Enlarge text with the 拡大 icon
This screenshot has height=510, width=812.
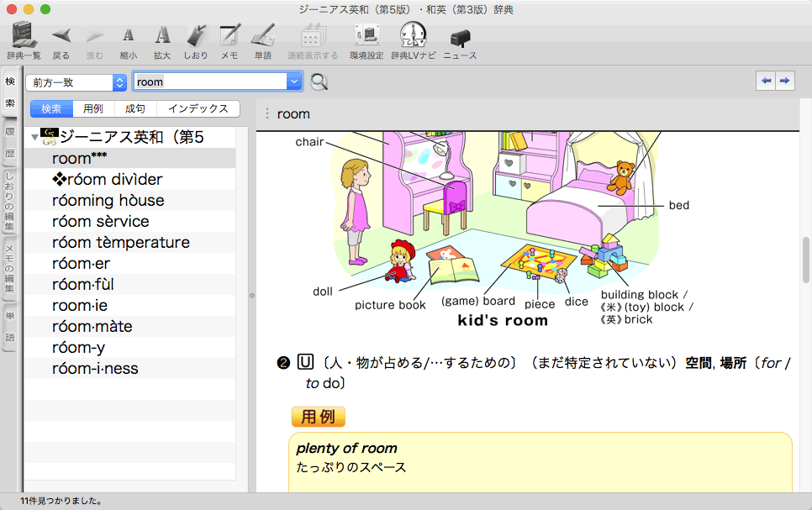click(x=162, y=41)
